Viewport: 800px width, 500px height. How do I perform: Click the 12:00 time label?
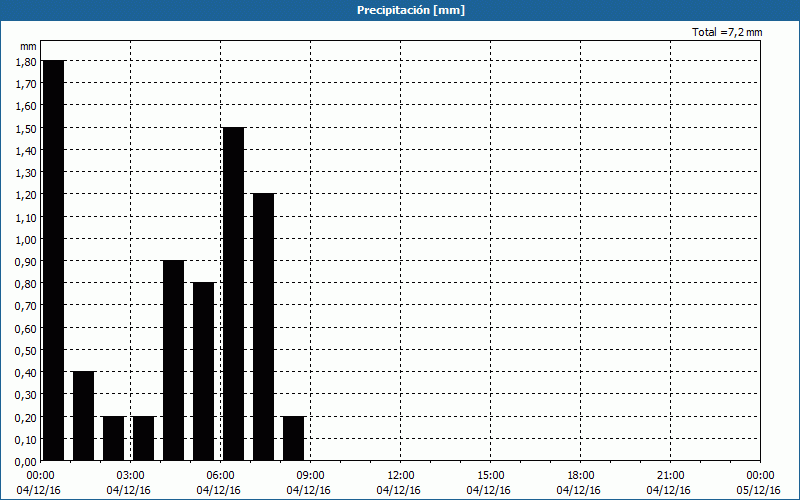pyautogui.click(x=401, y=476)
